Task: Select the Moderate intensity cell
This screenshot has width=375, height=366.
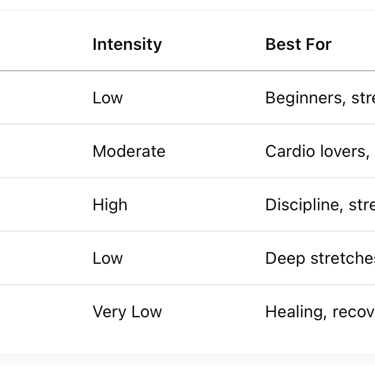Action: 129,151
